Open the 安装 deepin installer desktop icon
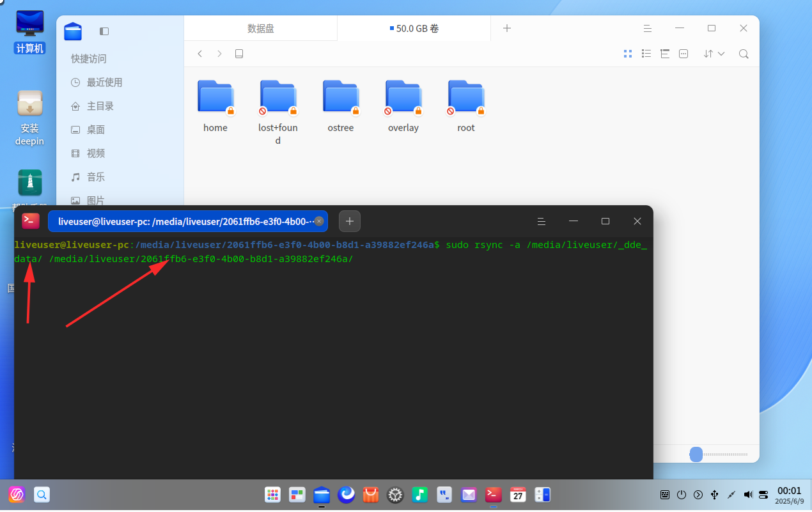The height and width of the screenshot is (512, 812). (x=29, y=118)
